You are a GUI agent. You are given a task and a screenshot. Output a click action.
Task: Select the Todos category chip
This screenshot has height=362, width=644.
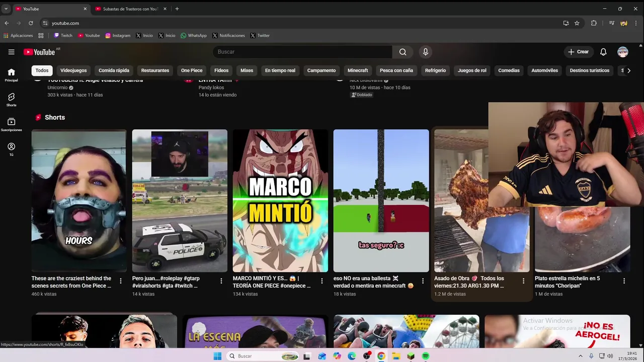tap(42, 70)
